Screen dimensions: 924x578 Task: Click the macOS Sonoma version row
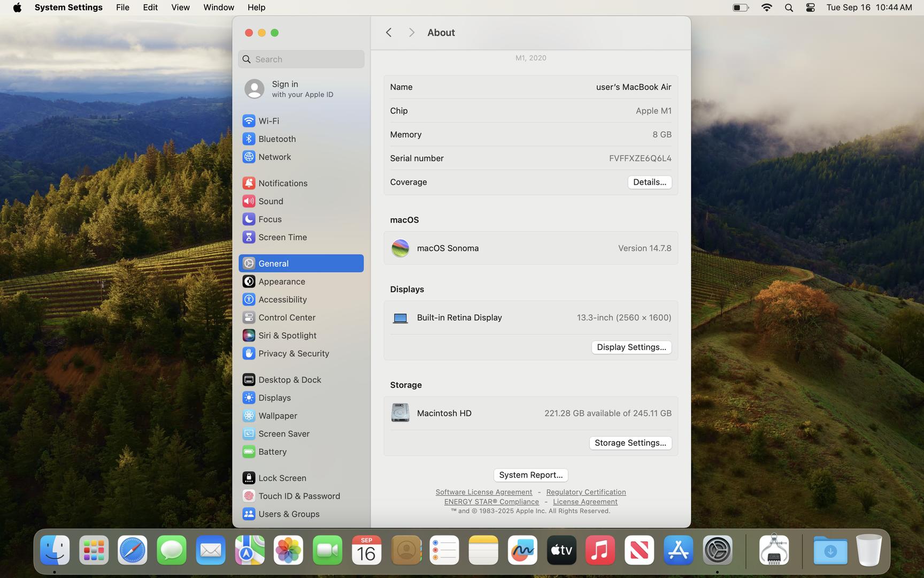click(530, 248)
